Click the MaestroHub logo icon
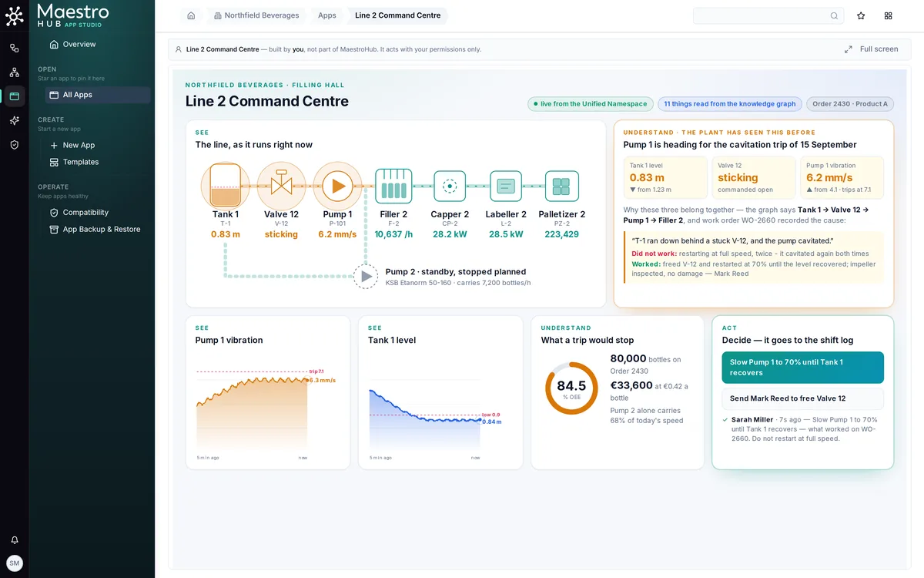The height and width of the screenshot is (578, 924). click(14, 16)
